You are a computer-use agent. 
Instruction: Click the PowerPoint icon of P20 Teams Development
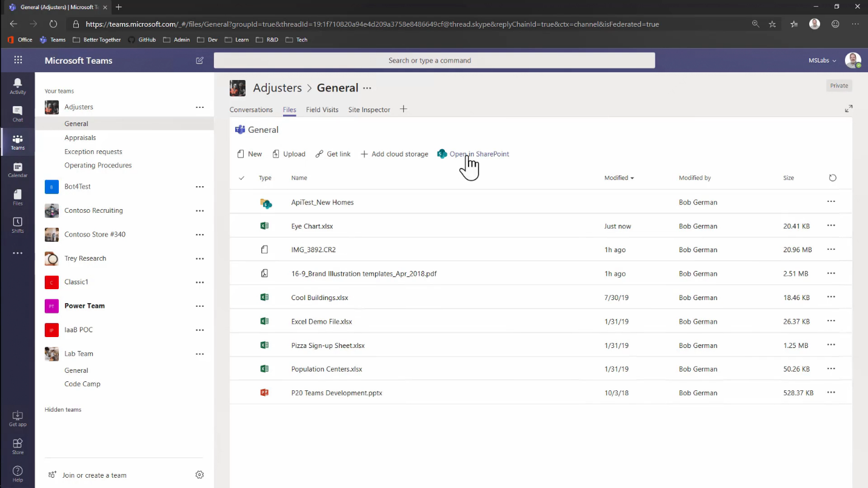coord(264,392)
